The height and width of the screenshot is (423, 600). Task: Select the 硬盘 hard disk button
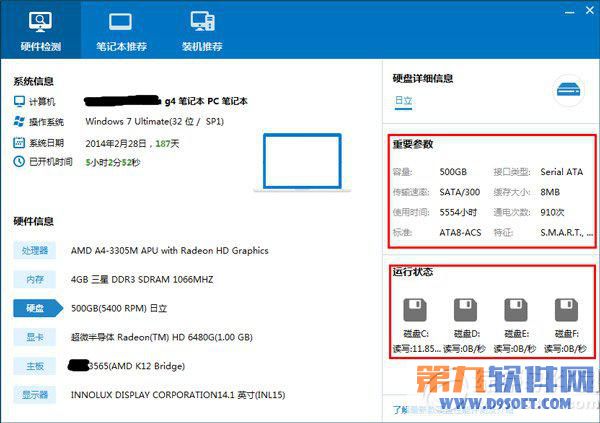point(38,308)
